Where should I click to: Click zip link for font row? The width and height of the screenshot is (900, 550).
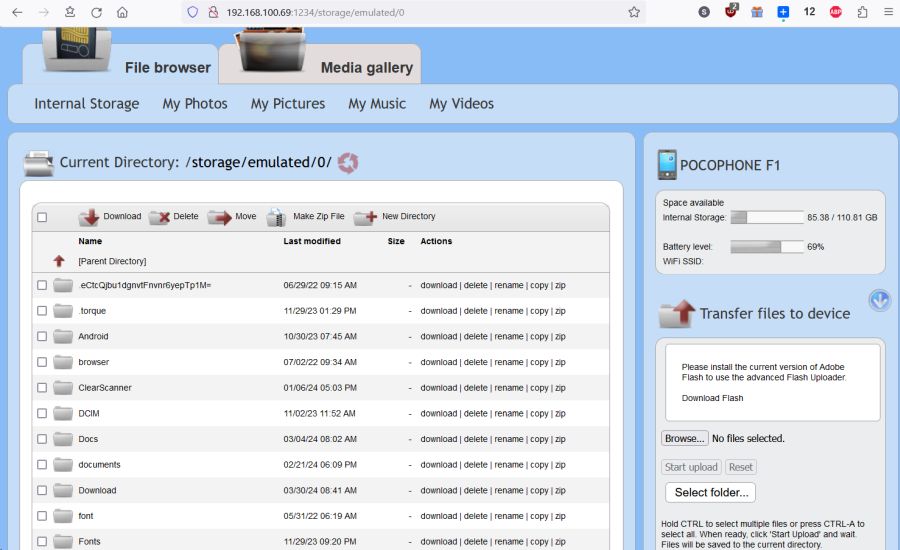coord(560,516)
